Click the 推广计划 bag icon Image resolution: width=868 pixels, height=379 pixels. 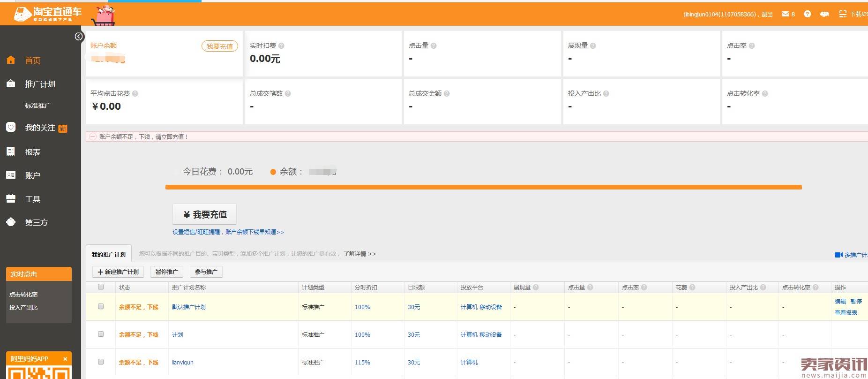click(11, 83)
